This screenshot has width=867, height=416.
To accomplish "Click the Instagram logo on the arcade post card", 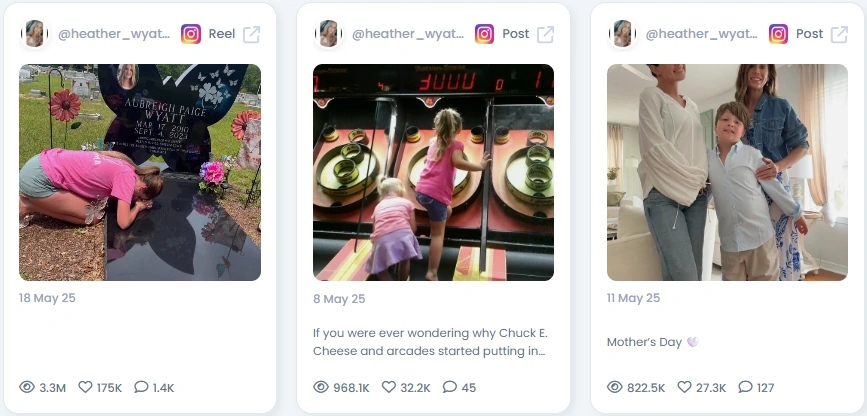I will (484, 34).
